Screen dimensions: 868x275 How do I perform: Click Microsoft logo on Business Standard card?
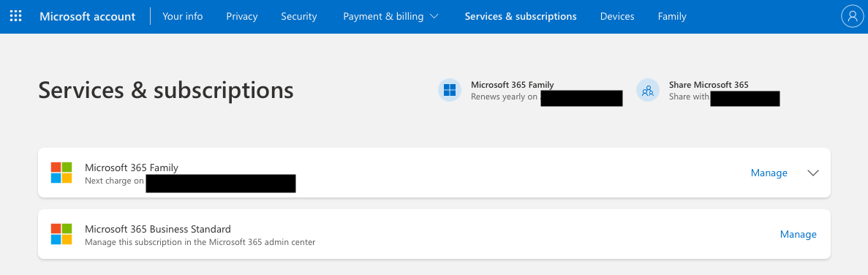(61, 234)
